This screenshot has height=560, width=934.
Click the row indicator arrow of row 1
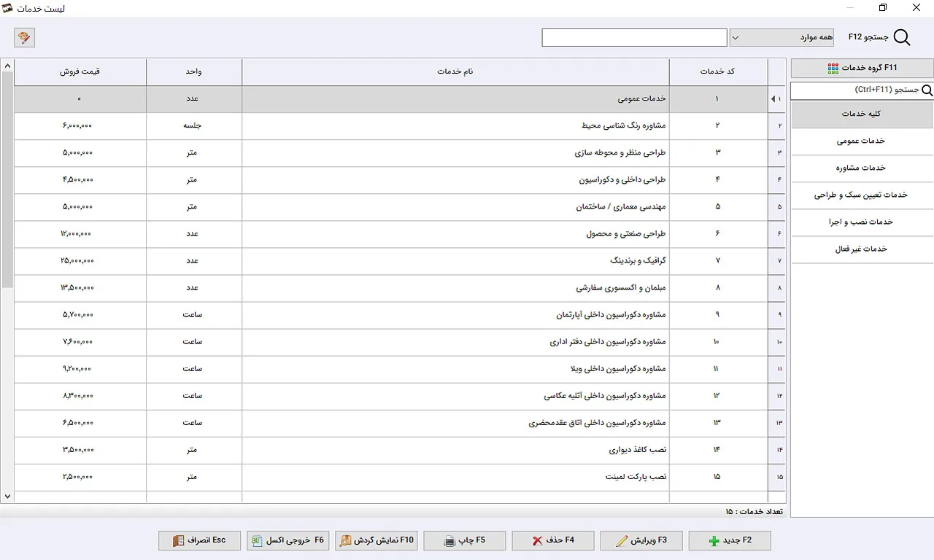[773, 99]
